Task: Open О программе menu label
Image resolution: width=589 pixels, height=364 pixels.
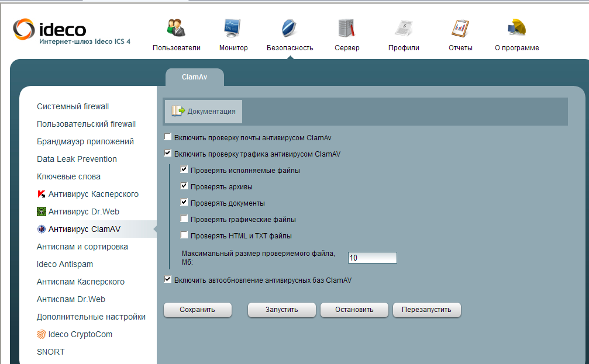Action: click(517, 48)
